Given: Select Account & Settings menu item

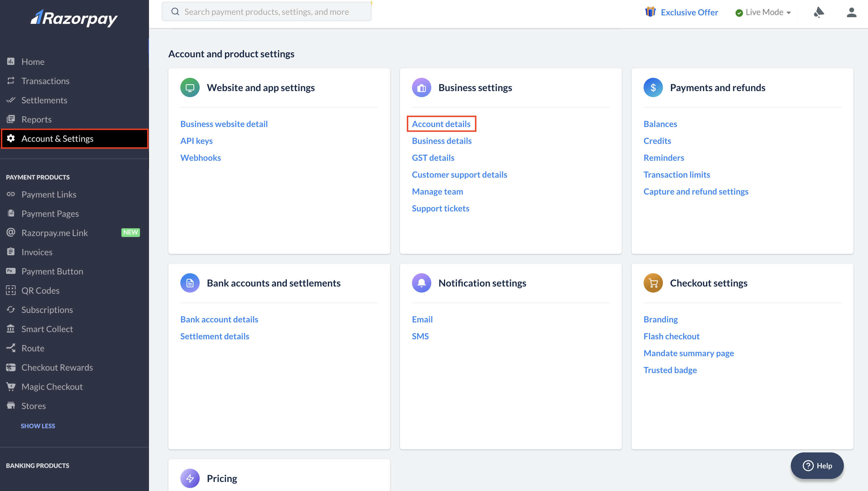Looking at the screenshot, I should (74, 138).
